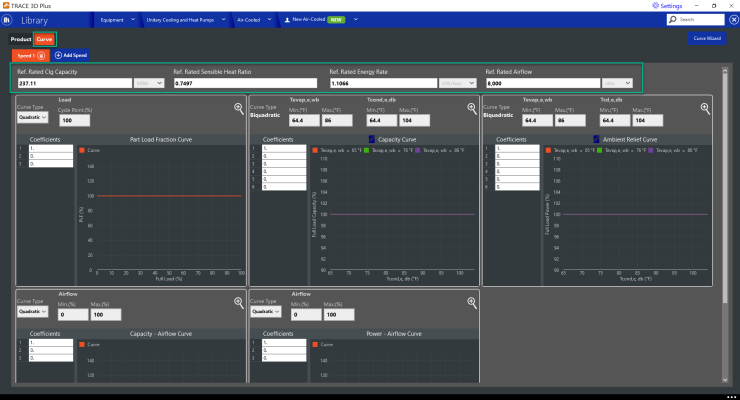Click the Library title
Viewport: 740px width, 400px height.
coord(34,21)
